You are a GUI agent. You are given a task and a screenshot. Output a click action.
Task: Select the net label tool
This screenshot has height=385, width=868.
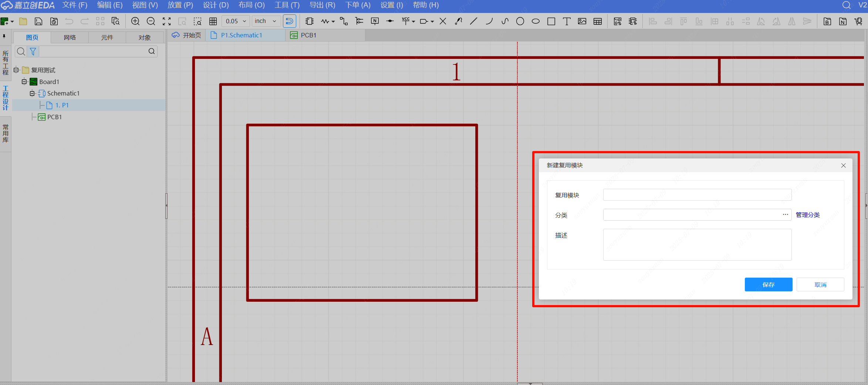[x=375, y=21]
